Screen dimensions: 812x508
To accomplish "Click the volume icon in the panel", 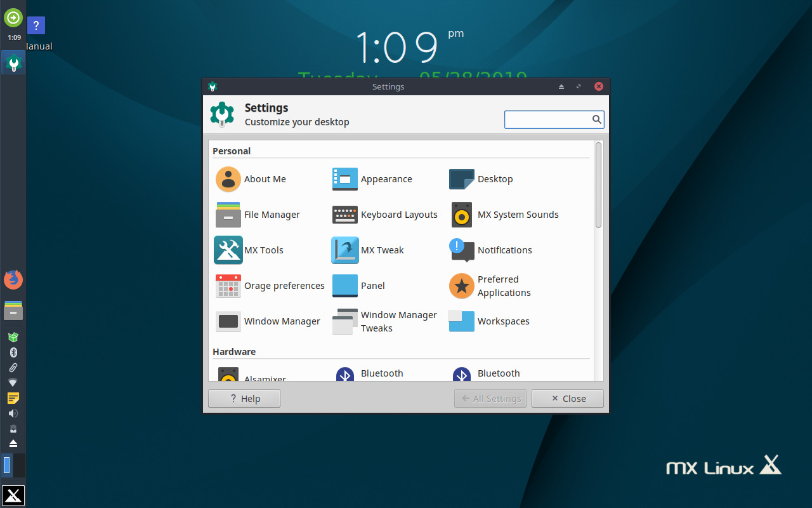I will click(13, 413).
